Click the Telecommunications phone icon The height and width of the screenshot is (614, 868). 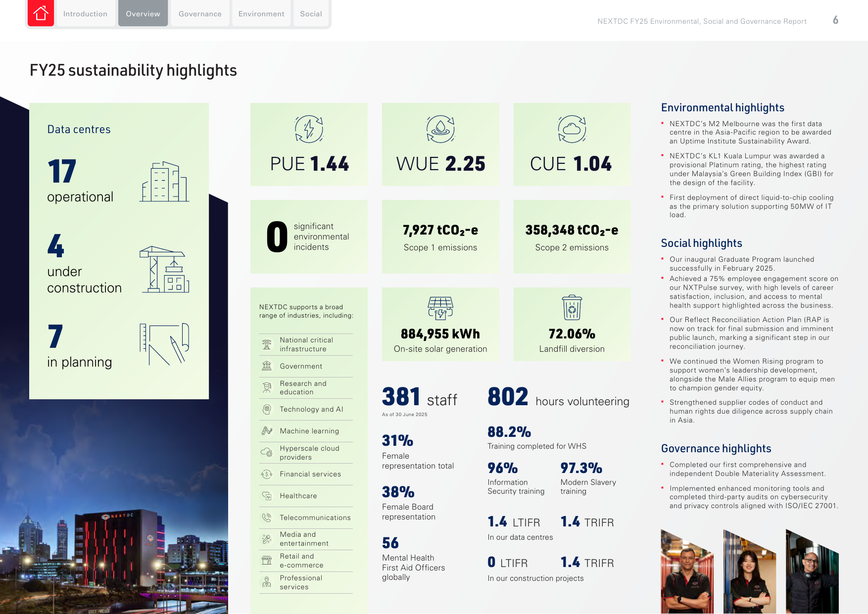(267, 518)
